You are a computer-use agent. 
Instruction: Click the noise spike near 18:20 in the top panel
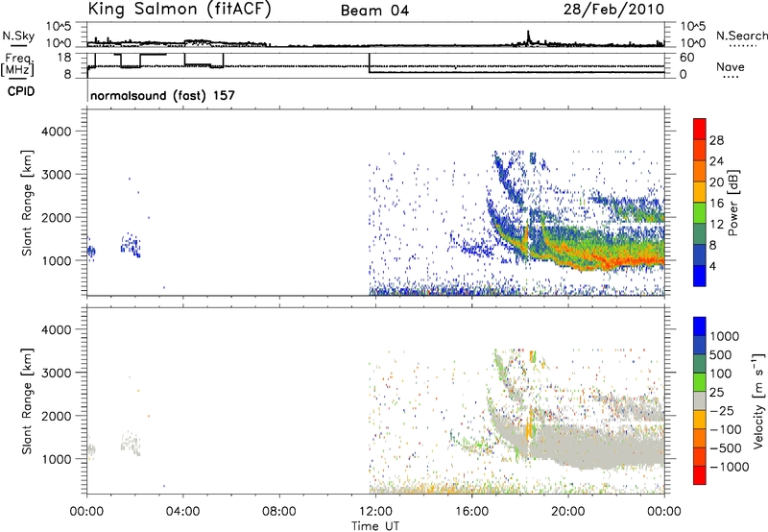529,36
